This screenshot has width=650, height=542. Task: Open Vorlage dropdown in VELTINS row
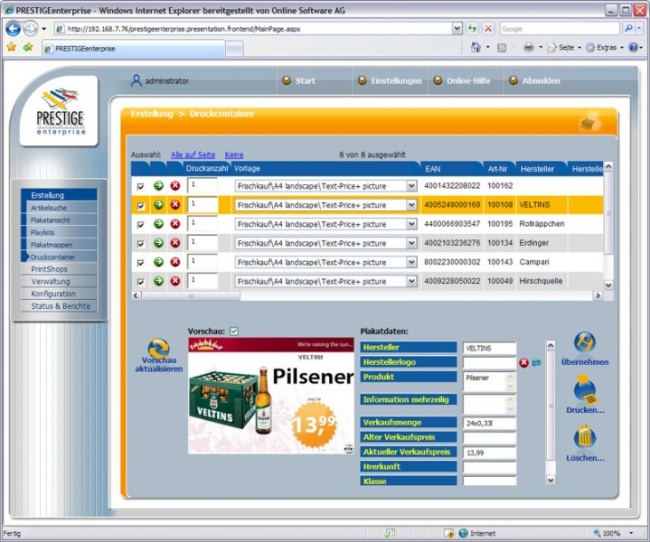(x=411, y=205)
